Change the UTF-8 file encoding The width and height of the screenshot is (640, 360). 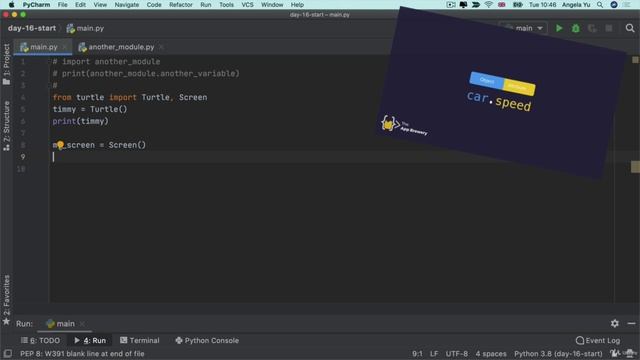[x=456, y=353]
